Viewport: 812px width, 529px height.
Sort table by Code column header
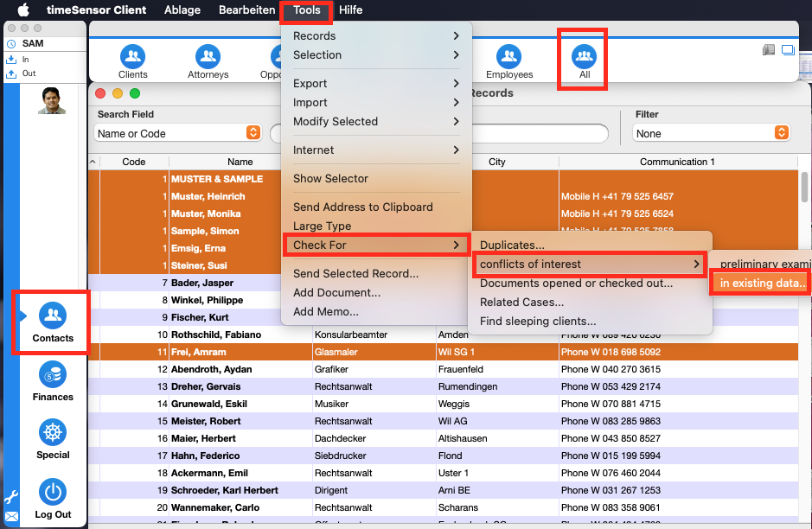[x=134, y=162]
